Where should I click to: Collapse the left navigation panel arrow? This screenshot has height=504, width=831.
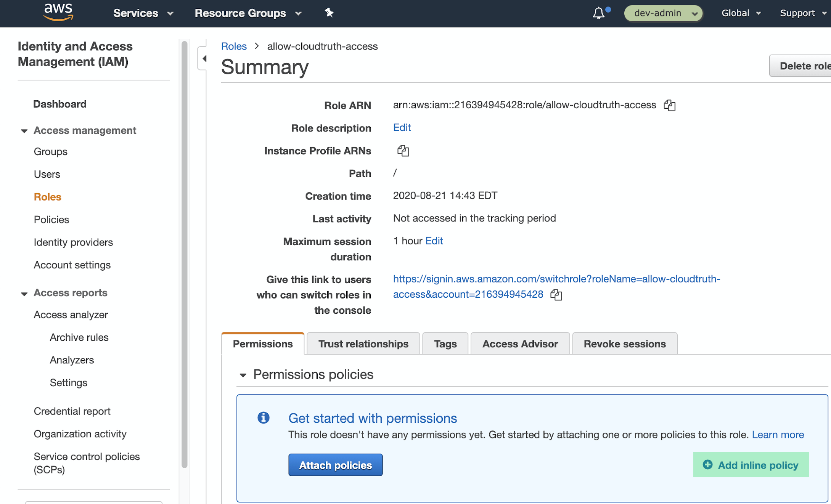point(204,59)
